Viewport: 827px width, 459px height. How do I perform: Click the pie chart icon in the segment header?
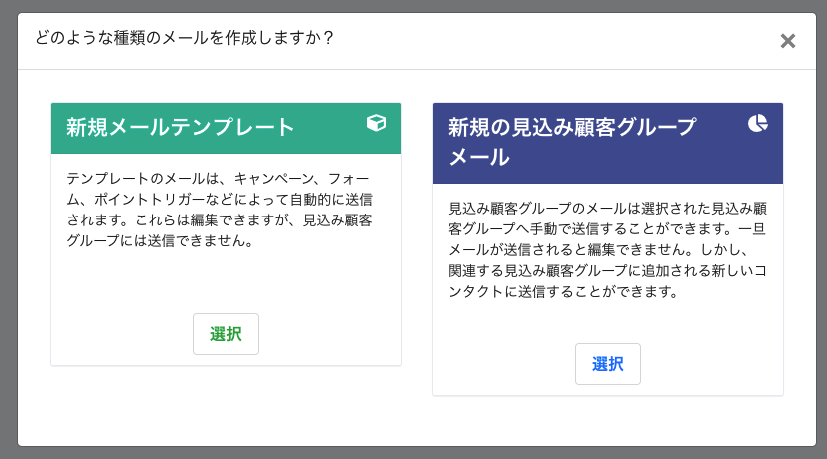pyautogui.click(x=758, y=123)
